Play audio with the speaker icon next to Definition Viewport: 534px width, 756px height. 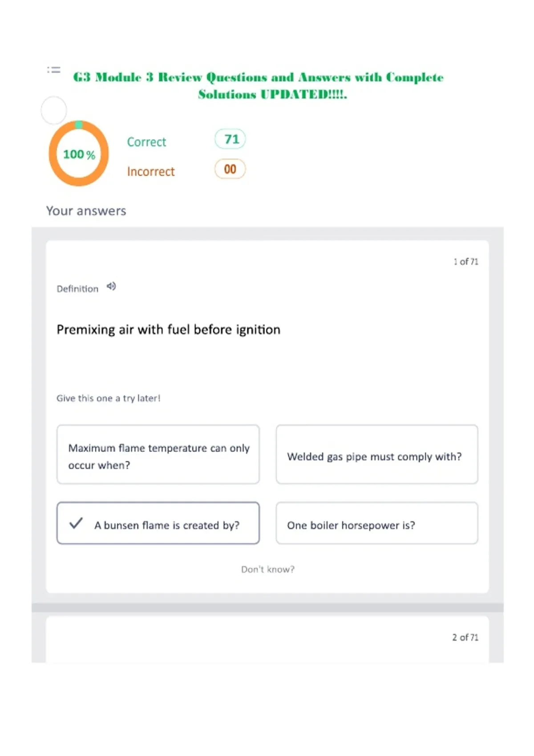[111, 286]
